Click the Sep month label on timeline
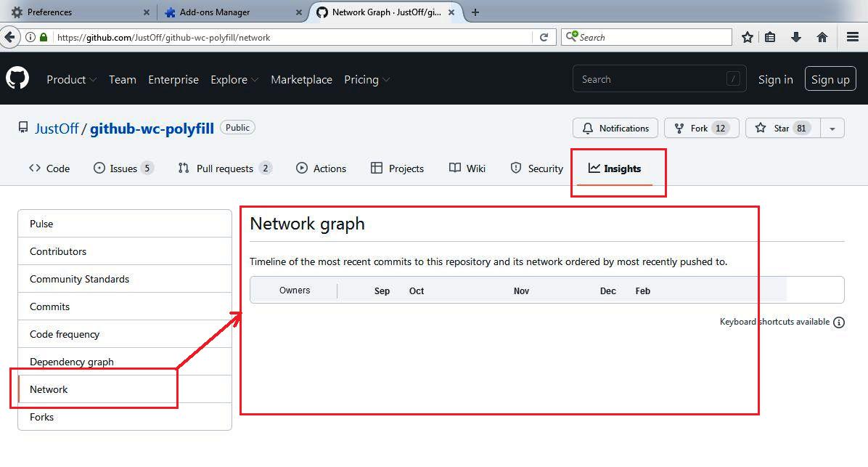This screenshot has width=868, height=467. [x=382, y=291]
